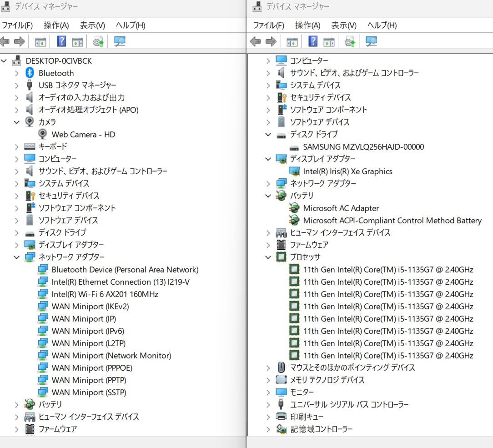Click Back arrow in left window toolbar
The width and height of the screenshot is (493, 448).
point(5,41)
